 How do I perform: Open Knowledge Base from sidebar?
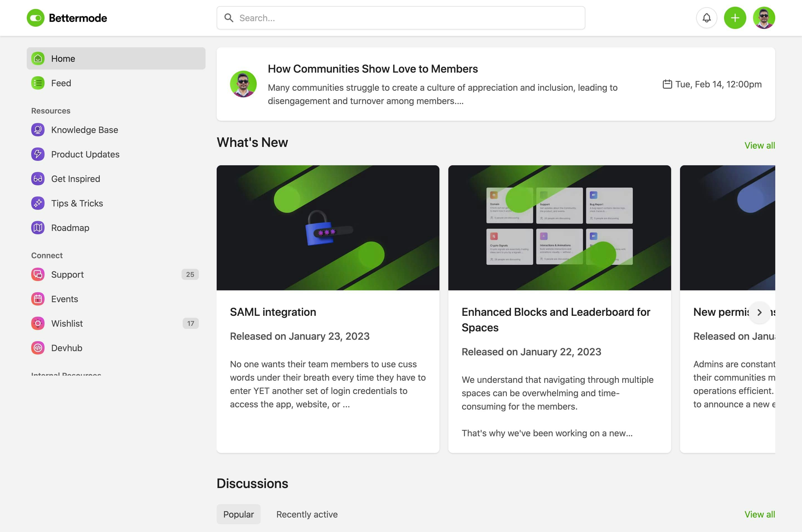[x=84, y=130]
